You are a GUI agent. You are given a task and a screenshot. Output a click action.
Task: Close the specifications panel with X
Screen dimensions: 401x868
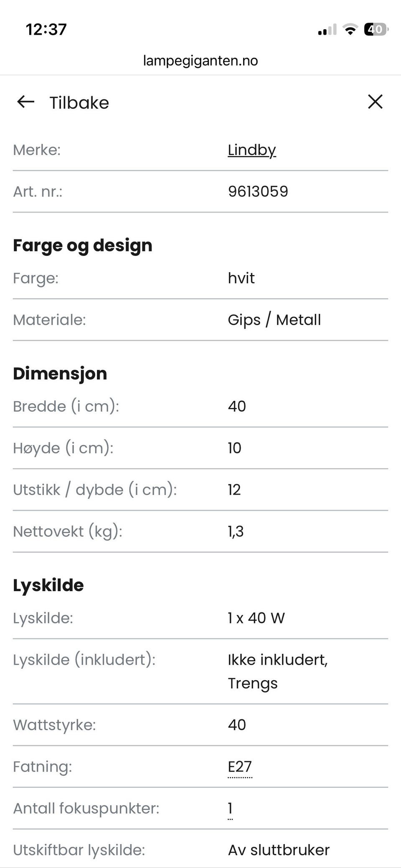[375, 101]
